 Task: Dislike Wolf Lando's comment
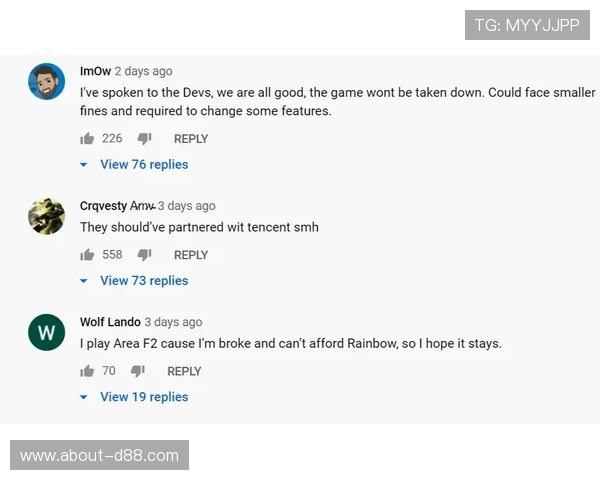coord(137,371)
